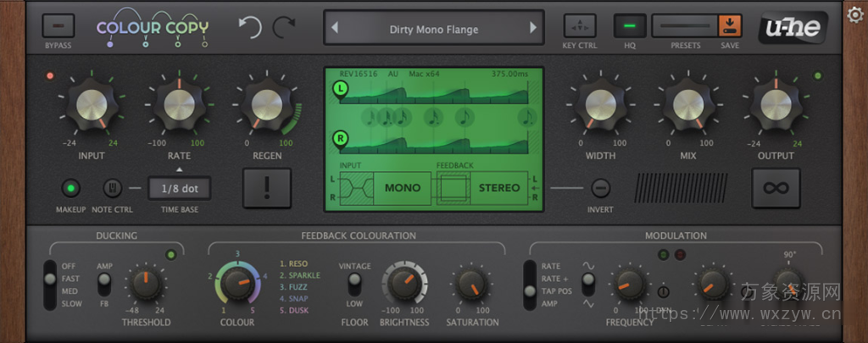Click the Key Ctrl button
868x343 pixels.
580,25
